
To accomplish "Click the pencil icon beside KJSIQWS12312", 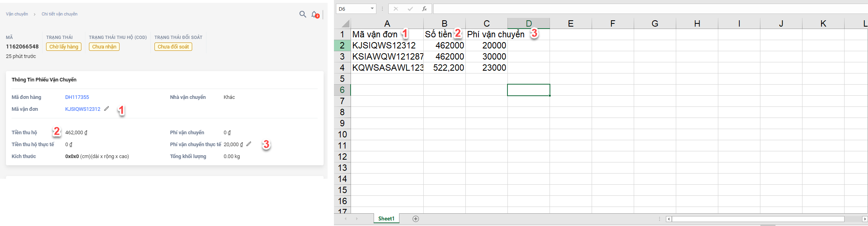I will coord(106,109).
